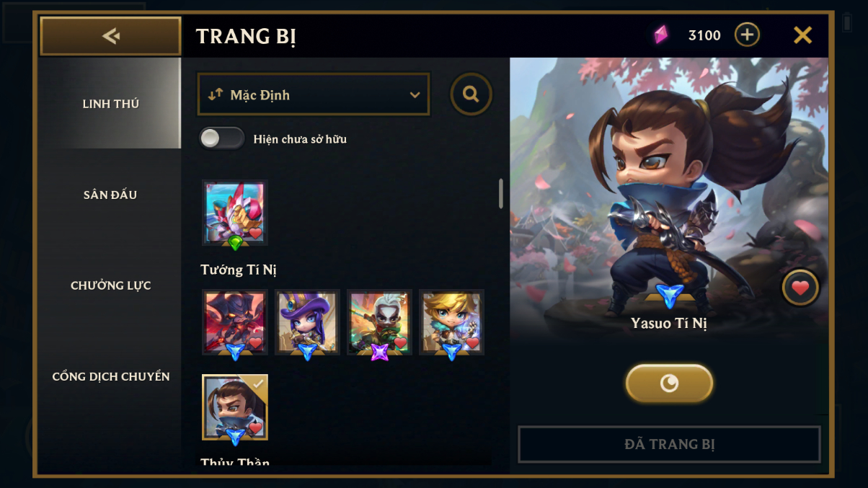The width and height of the screenshot is (868, 488).
Task: Select the white-haired chibi with purple star
Action: tap(379, 322)
